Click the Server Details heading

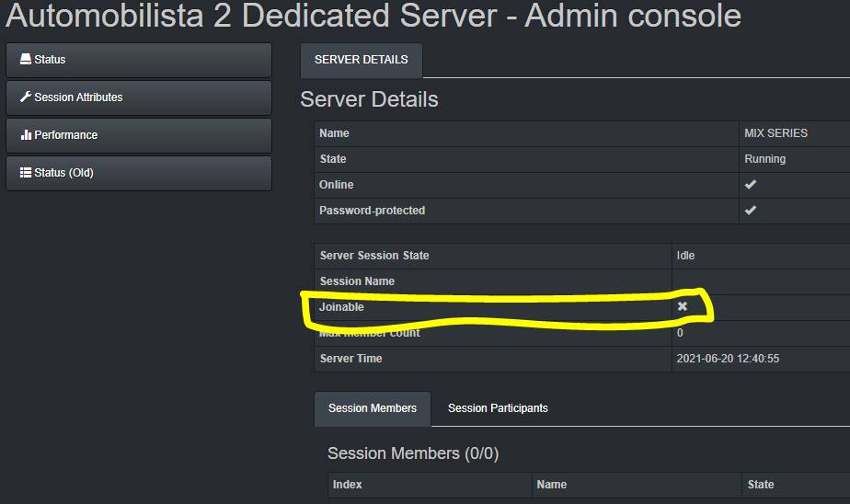point(369,99)
